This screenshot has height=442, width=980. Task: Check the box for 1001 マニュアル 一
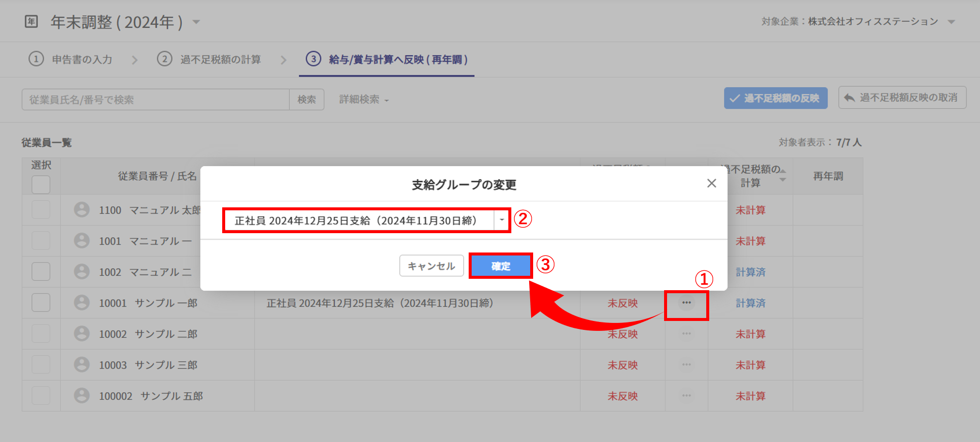coord(41,241)
